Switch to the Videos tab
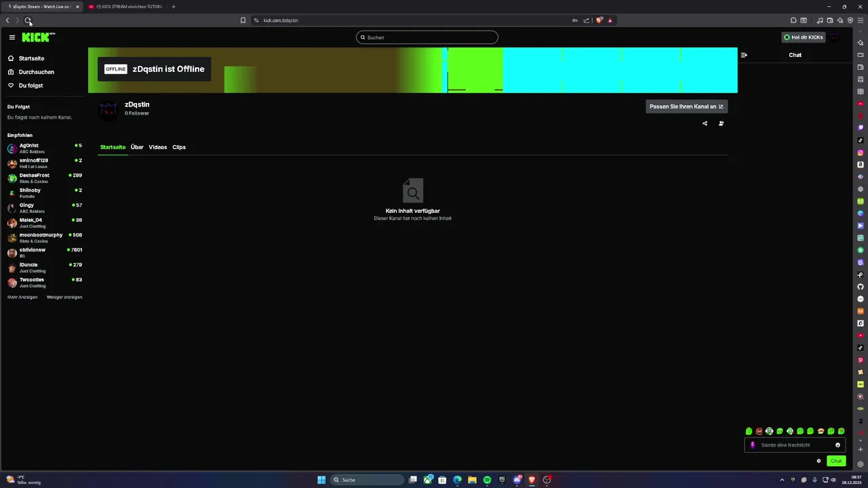The image size is (868, 488). pyautogui.click(x=158, y=147)
